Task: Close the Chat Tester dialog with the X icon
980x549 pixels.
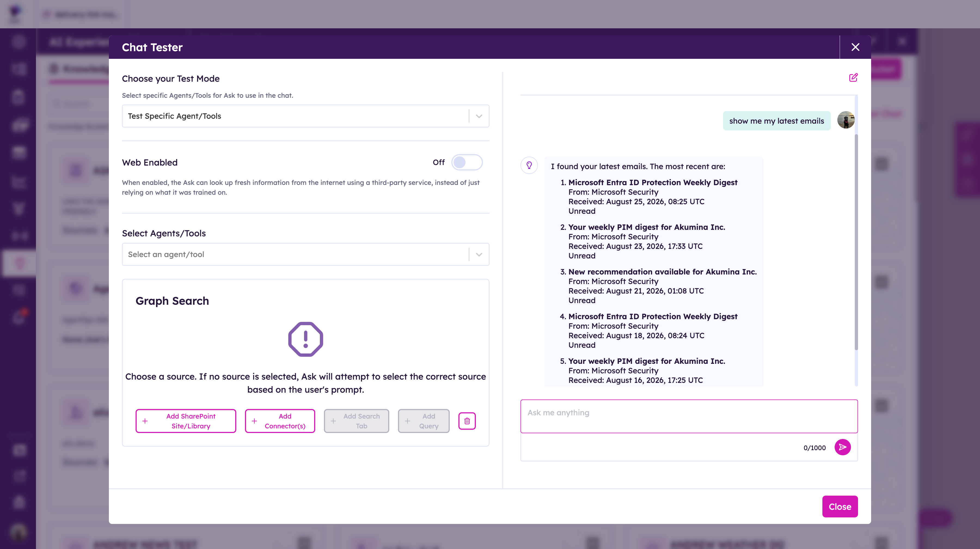Action: [855, 47]
